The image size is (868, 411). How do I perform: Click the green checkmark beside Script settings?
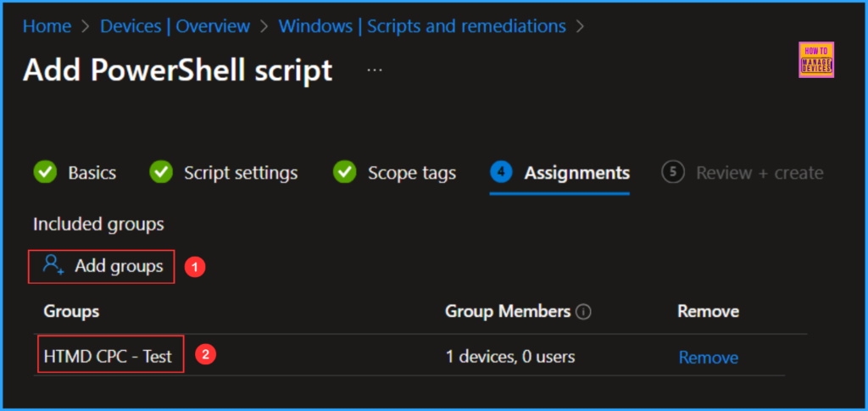[x=161, y=172]
